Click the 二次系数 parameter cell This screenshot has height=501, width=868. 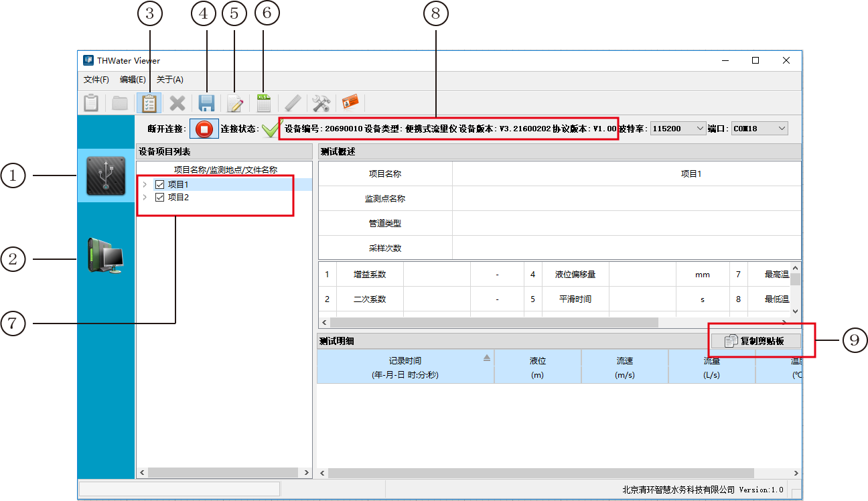pyautogui.click(x=370, y=299)
